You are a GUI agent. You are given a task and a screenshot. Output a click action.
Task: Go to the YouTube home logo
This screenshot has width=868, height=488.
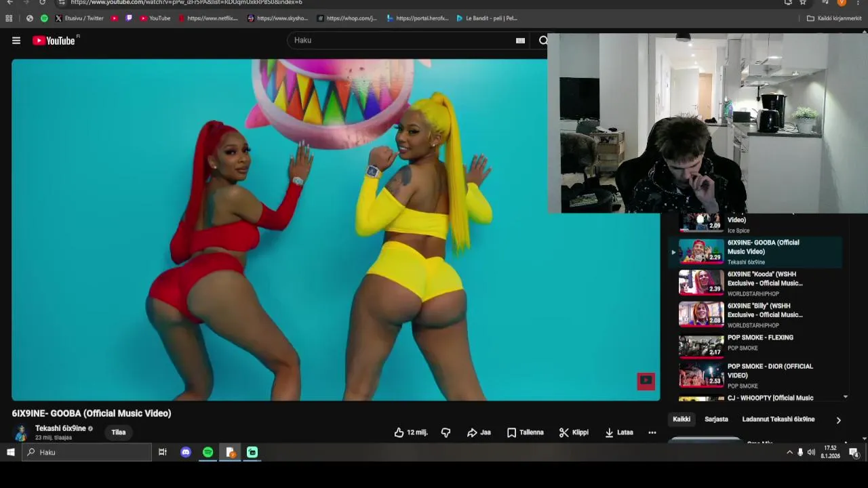pos(54,41)
